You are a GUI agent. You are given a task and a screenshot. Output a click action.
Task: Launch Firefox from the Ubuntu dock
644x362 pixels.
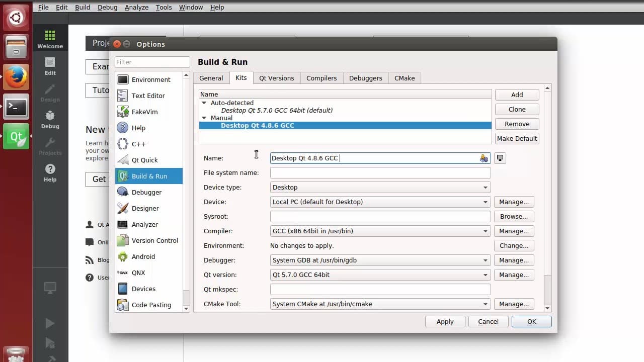(x=16, y=77)
